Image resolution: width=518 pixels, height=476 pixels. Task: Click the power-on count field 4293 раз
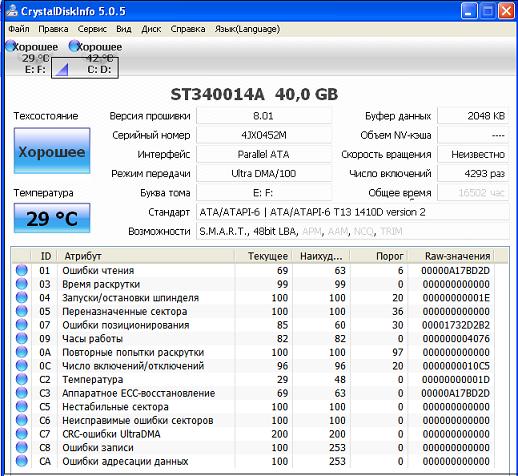[473, 173]
